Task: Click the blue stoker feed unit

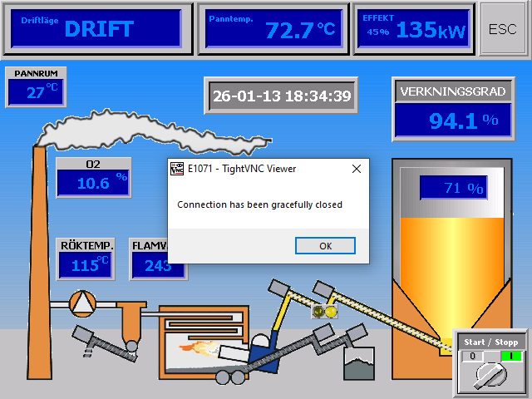Action: coord(266,351)
